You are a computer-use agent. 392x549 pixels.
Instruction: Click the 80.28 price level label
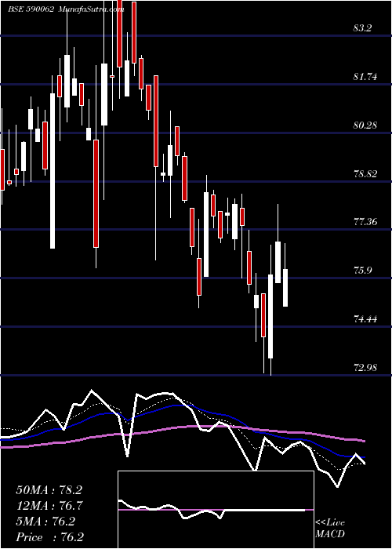tap(367, 125)
